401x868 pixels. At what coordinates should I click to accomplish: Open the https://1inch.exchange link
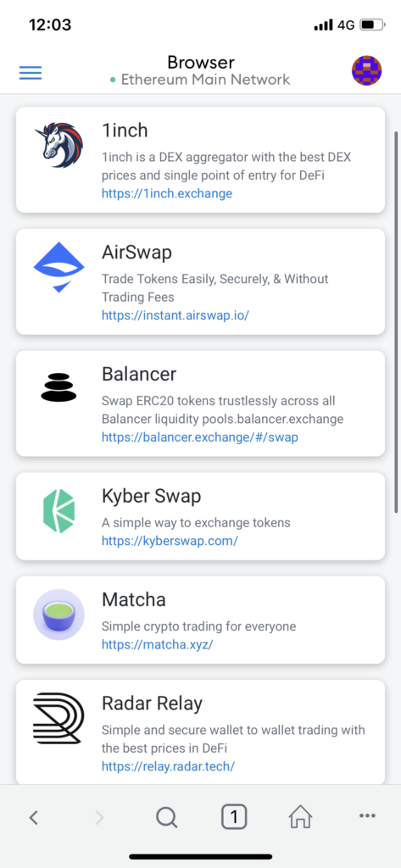tap(167, 194)
